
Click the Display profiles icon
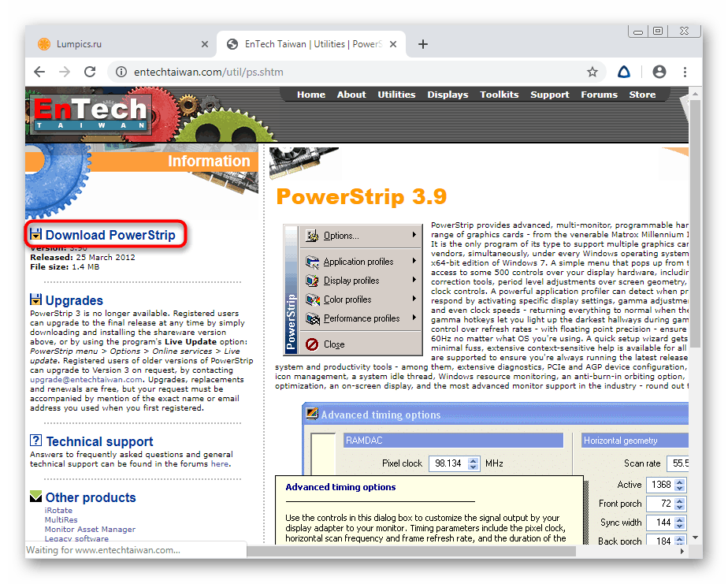313,281
